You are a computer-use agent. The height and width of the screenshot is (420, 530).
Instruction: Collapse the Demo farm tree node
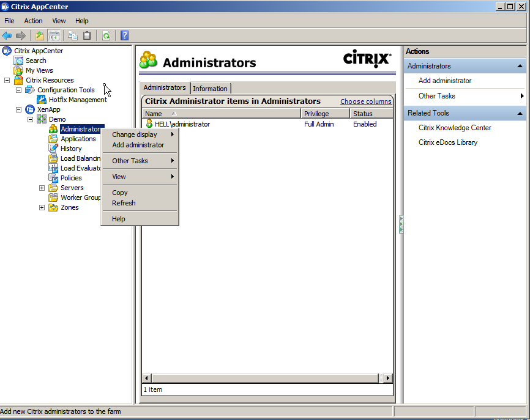point(30,119)
